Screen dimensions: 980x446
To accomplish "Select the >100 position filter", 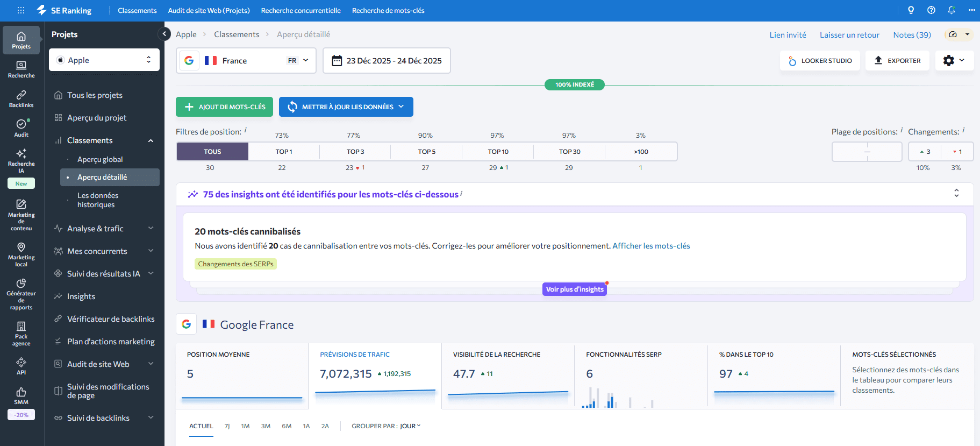I will point(641,152).
